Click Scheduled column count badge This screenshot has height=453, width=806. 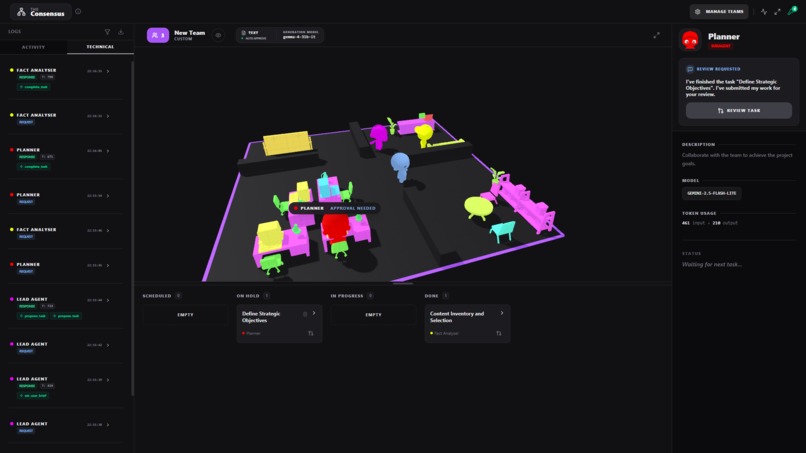[x=178, y=296]
